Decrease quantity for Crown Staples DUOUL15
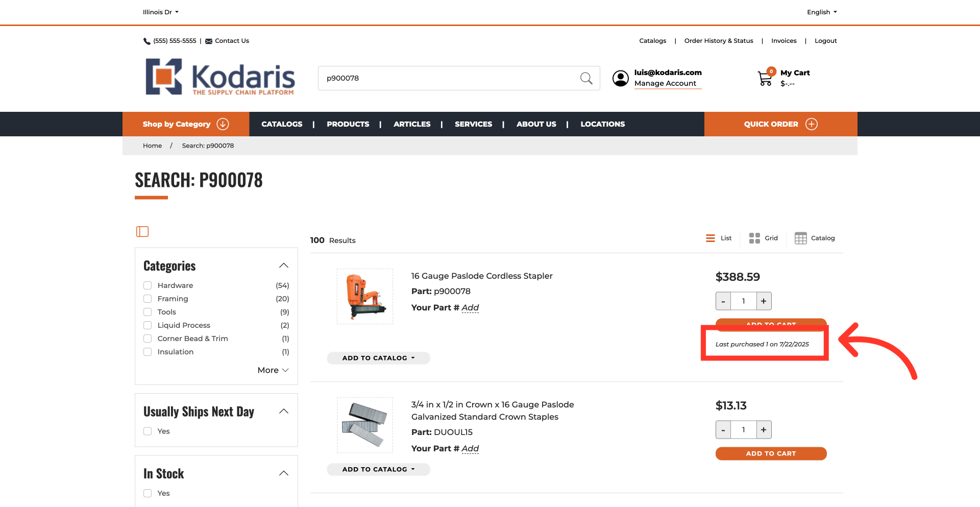980x507 pixels. pos(723,430)
